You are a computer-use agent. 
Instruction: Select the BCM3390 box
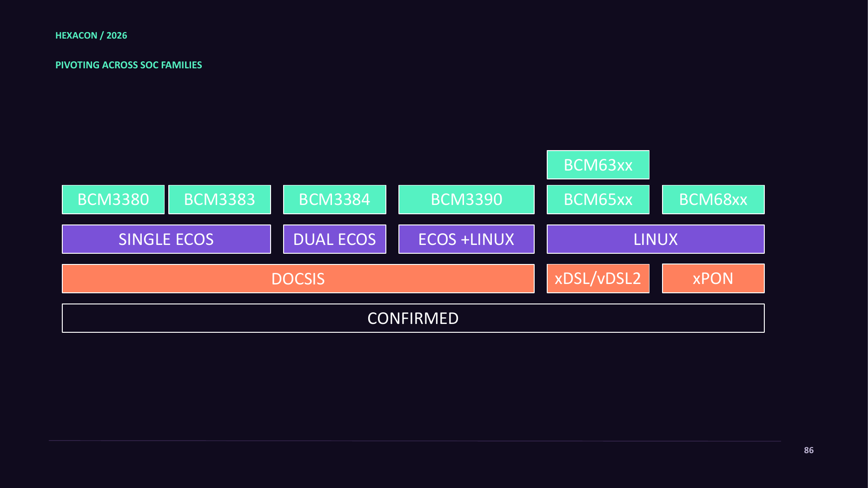[466, 199]
